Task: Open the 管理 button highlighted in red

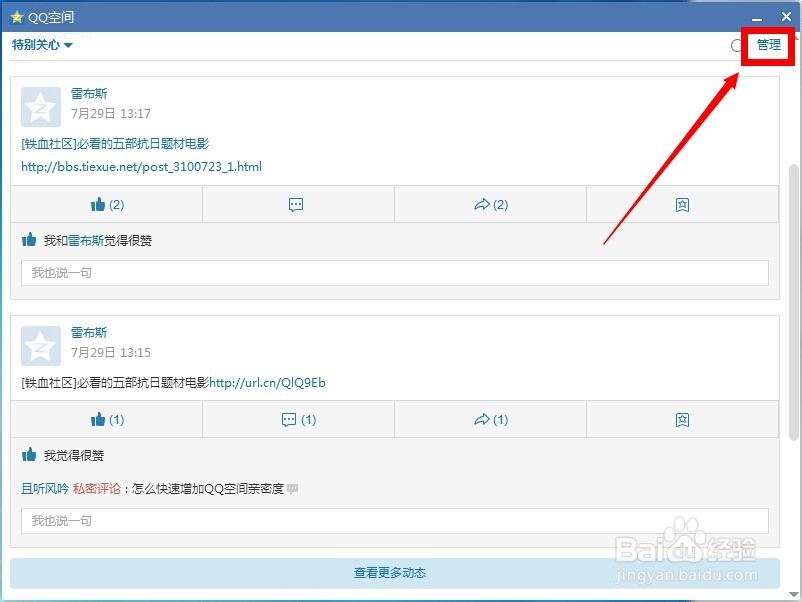Action: 766,45
